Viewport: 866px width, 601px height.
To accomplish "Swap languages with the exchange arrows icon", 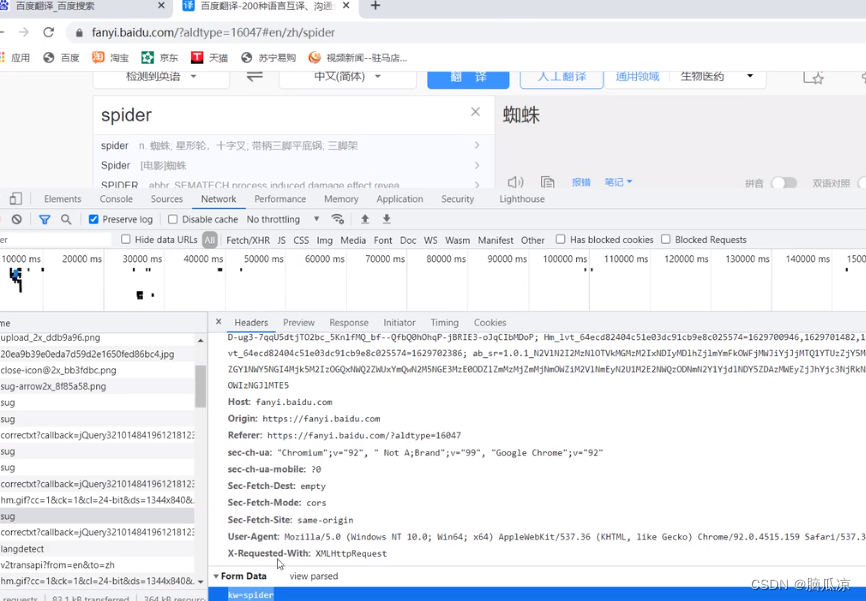I will pos(255,76).
